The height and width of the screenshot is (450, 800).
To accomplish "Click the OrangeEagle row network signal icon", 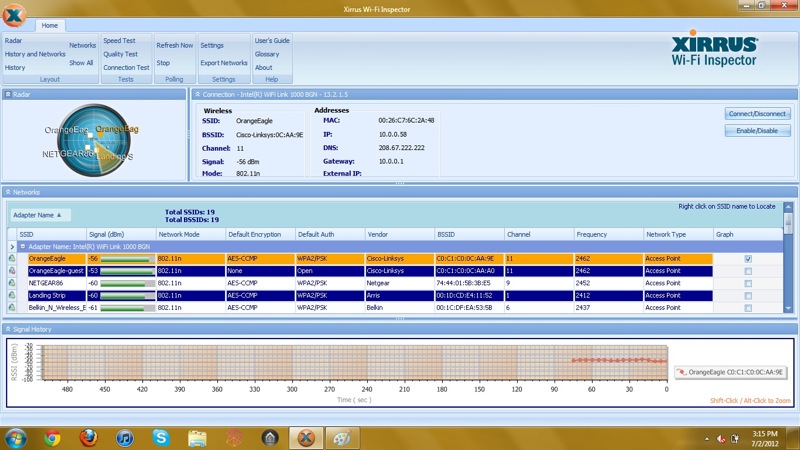I will 12,259.
